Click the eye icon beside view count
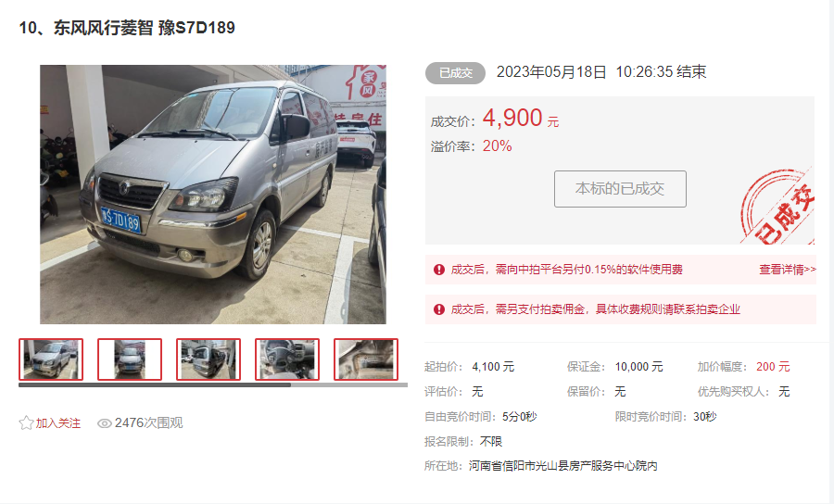Image resolution: width=834 pixels, height=504 pixels. [x=104, y=423]
